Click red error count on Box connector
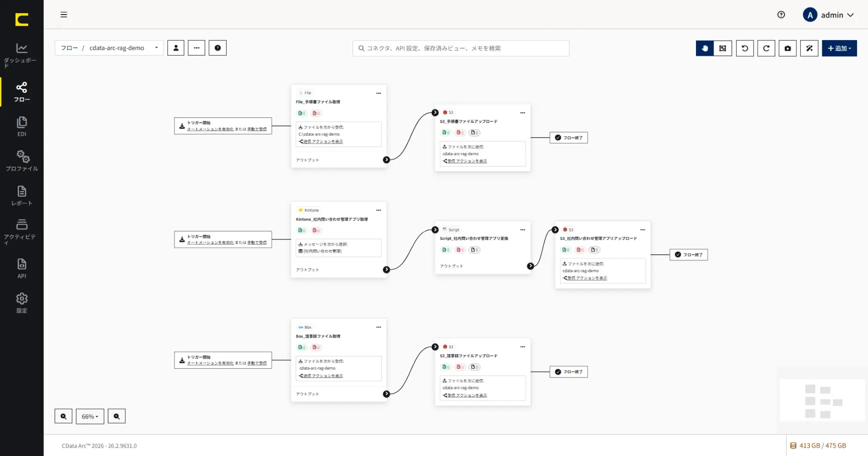The height and width of the screenshot is (456, 868). (x=316, y=347)
